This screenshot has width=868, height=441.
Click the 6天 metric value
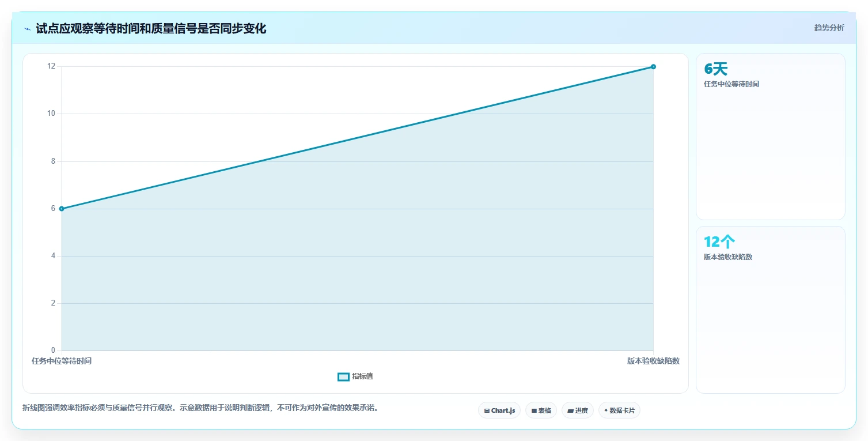(x=716, y=69)
